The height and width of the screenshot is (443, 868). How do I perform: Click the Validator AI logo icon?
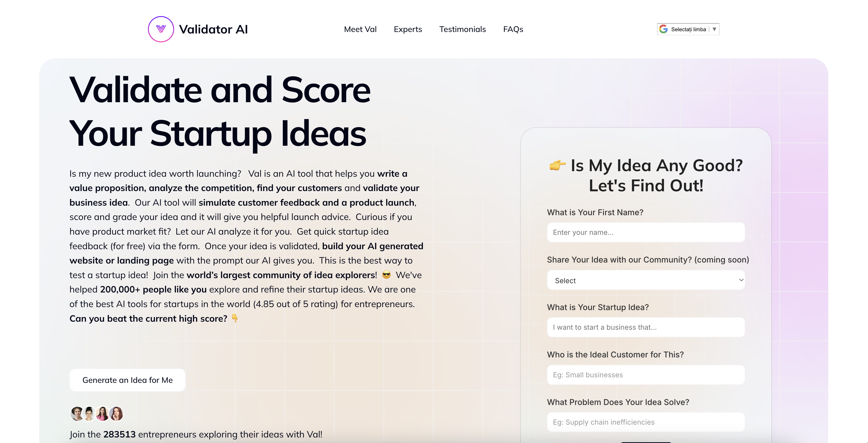[x=161, y=29]
